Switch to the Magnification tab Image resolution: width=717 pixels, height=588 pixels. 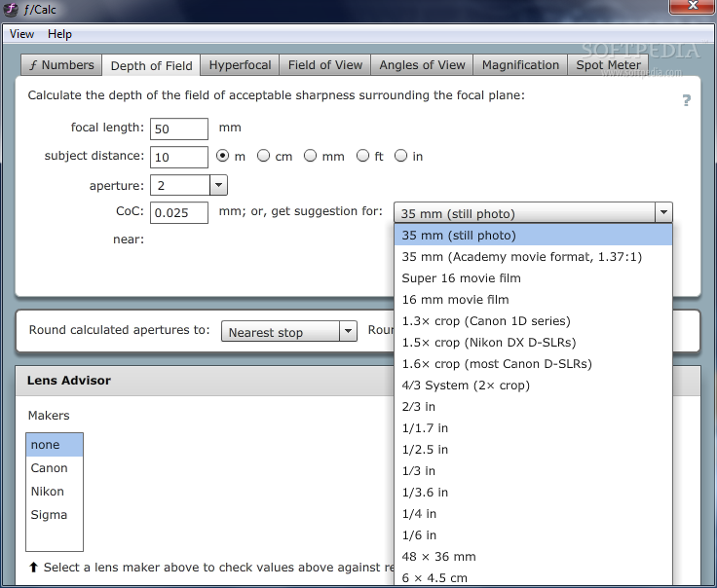coord(520,65)
